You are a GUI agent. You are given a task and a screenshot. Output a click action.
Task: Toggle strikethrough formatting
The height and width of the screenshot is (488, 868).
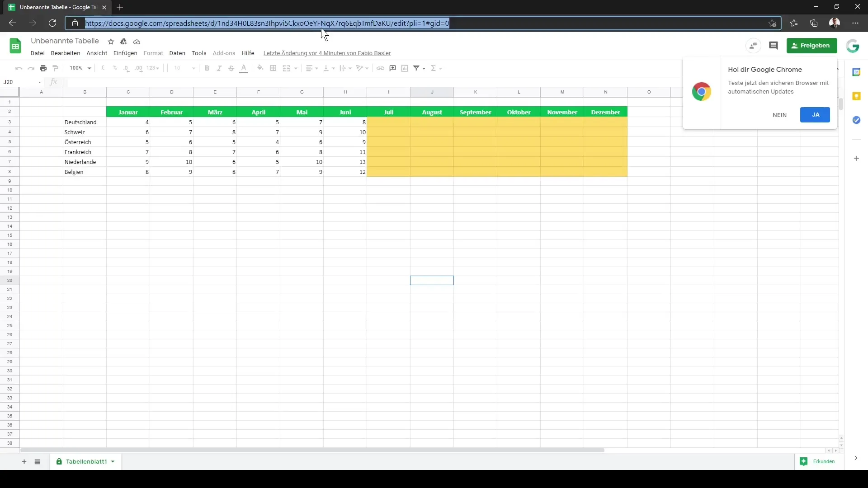coord(231,68)
